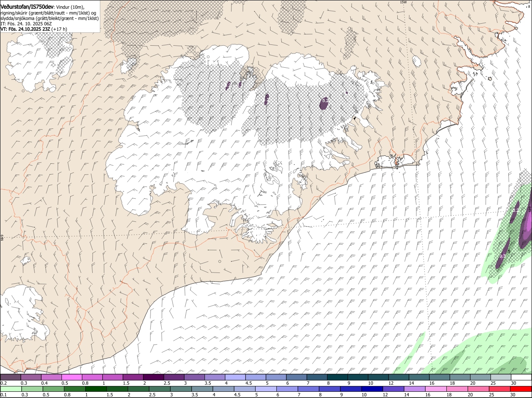This screenshot has height=398, width=532.
Task: Select upper legend swatch between 0.2 and 0.3
Action: click(10, 377)
